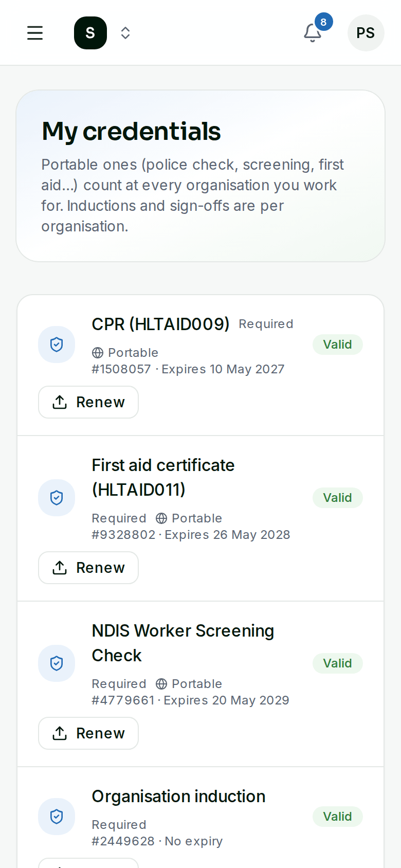Click '#9328802 · Expires 26 May 2028'
The image size is (401, 868).
coord(191,535)
